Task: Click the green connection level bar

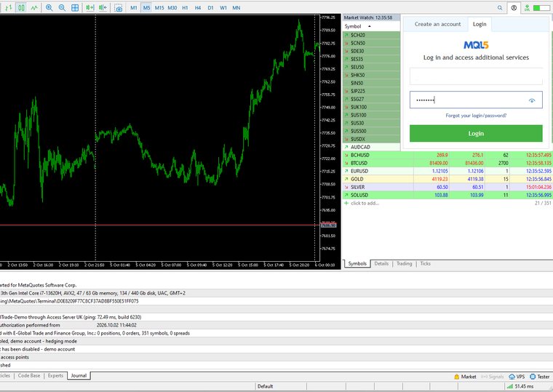Action: pyautogui.click(x=541, y=7)
